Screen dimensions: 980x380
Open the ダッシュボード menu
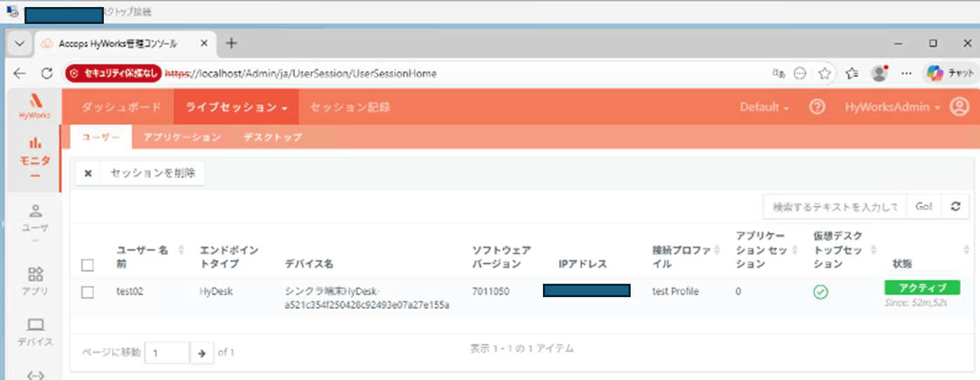pos(121,107)
